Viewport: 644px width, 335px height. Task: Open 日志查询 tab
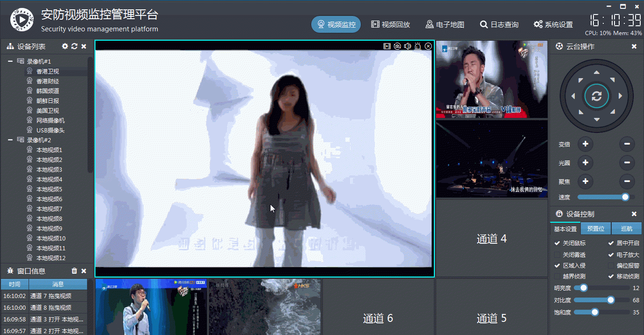click(499, 24)
